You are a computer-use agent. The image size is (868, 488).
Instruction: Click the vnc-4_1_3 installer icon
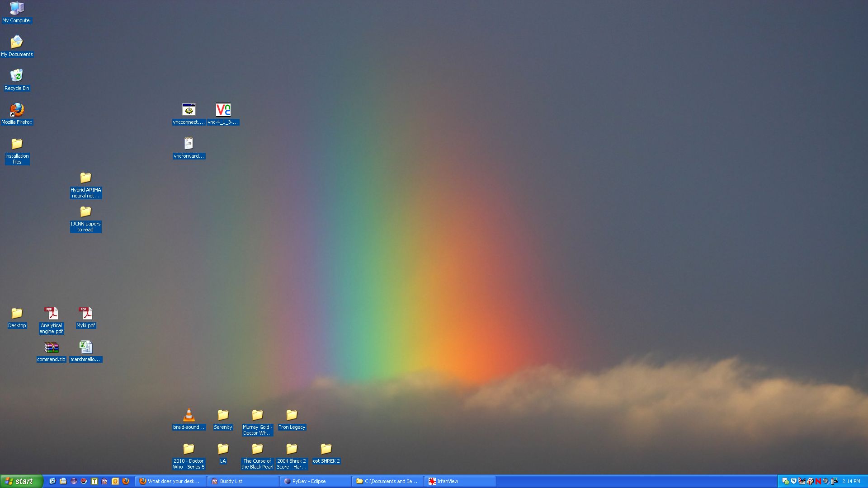[223, 110]
